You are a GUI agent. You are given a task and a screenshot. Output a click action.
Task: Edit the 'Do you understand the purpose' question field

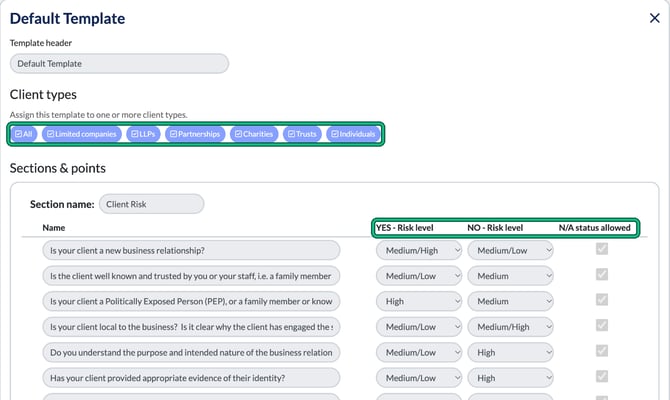point(191,353)
